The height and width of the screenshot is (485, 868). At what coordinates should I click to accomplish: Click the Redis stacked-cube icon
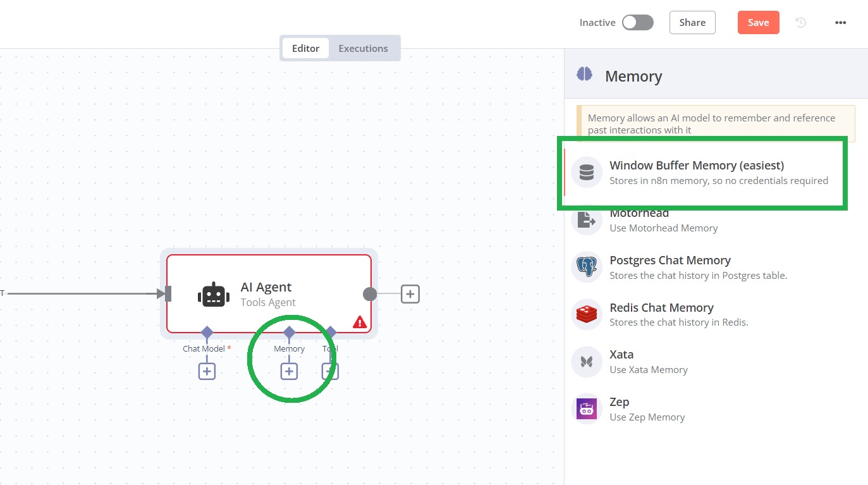point(587,314)
